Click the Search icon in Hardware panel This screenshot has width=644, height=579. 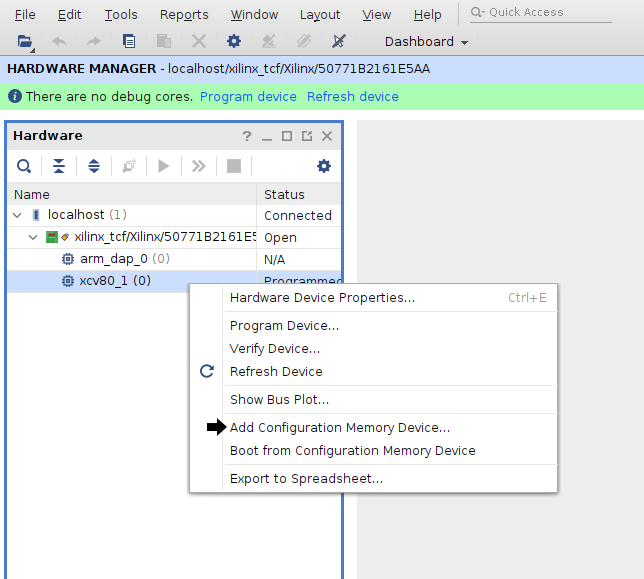coord(23,166)
